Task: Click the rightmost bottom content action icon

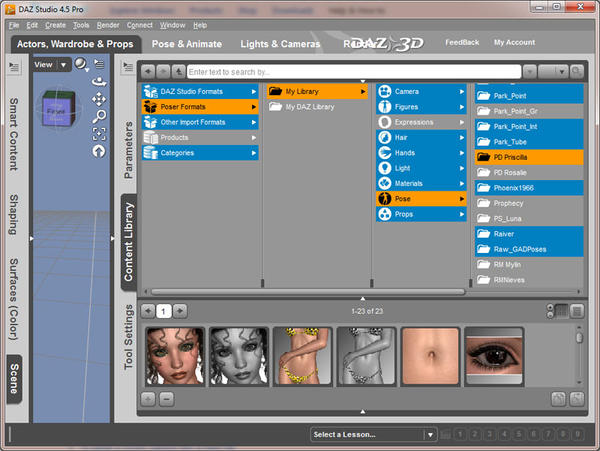Action: (x=577, y=399)
